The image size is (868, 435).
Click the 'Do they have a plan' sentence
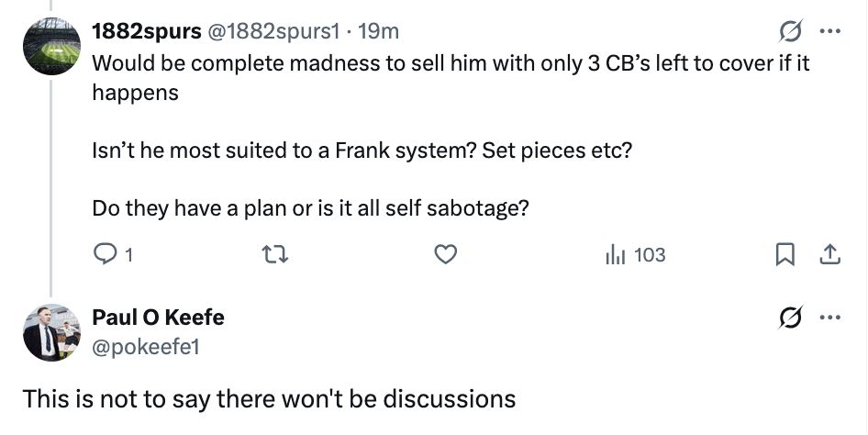(x=310, y=208)
